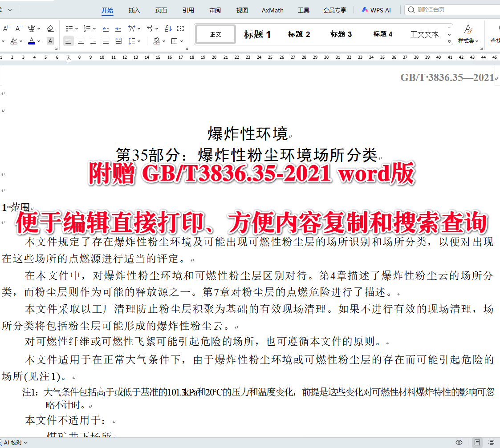Toggle the character shading A button
500x448 pixels.
[x=50, y=41]
